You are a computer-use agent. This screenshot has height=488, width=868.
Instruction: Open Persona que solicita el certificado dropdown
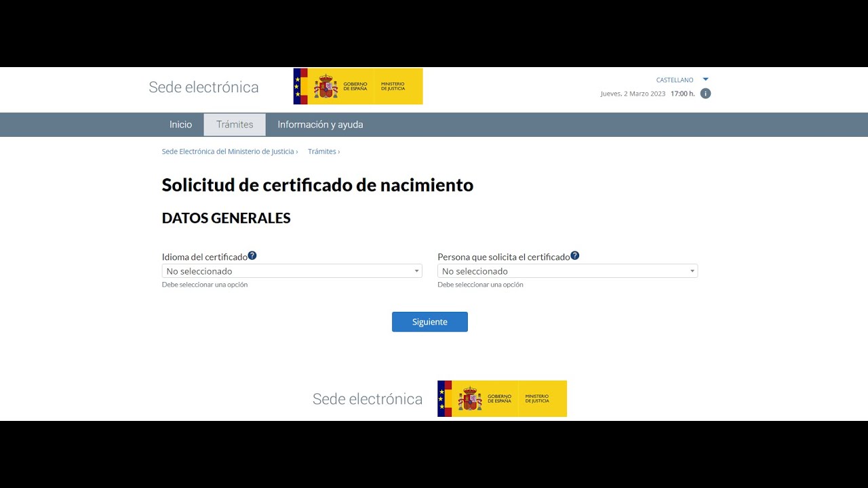[x=568, y=271]
